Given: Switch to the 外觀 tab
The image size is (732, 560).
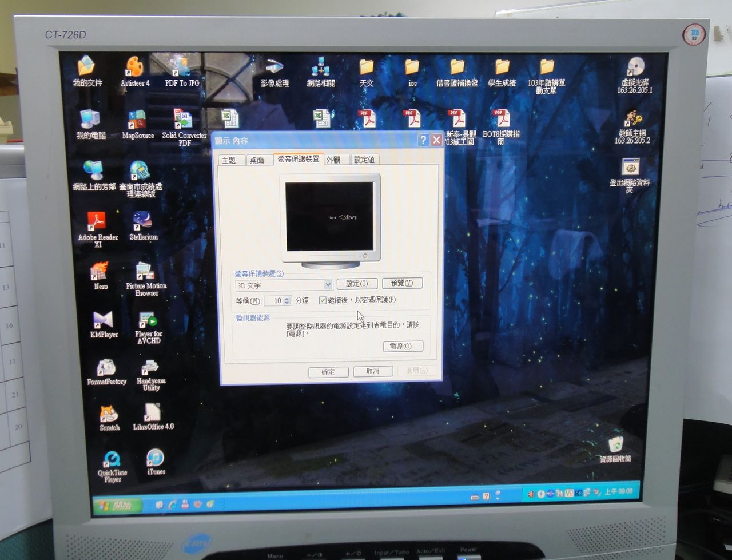Looking at the screenshot, I should [333, 160].
